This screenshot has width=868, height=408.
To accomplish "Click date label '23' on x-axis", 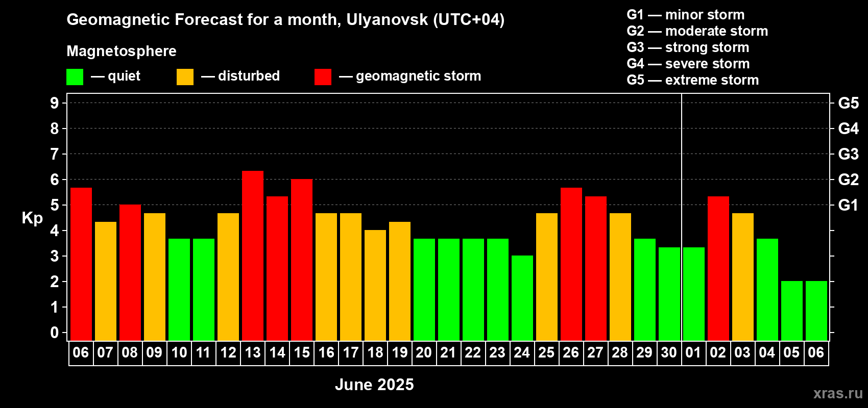I will point(497,352).
